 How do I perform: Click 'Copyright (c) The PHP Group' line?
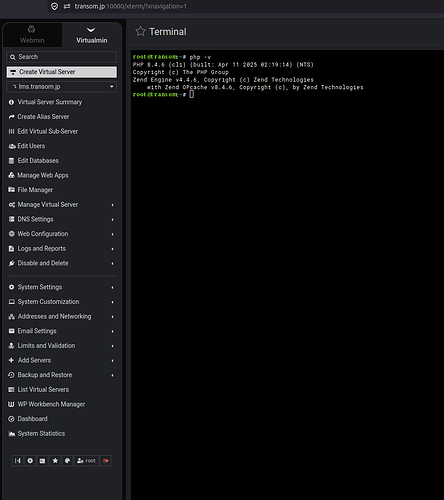tap(181, 72)
